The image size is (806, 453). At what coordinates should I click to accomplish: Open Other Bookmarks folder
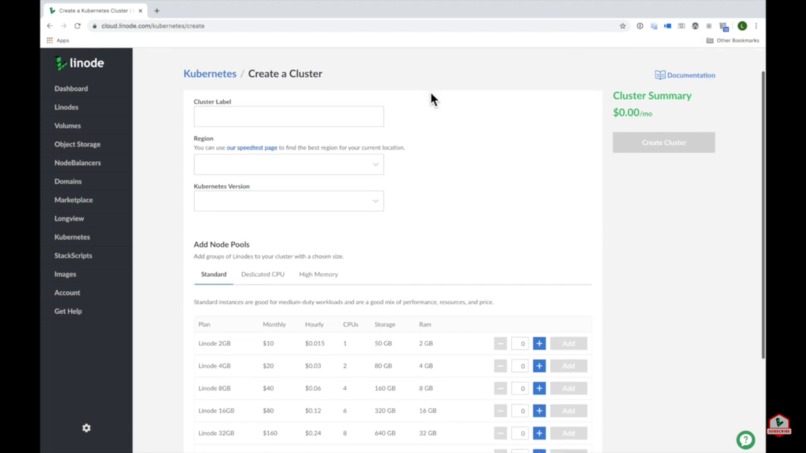(x=732, y=40)
